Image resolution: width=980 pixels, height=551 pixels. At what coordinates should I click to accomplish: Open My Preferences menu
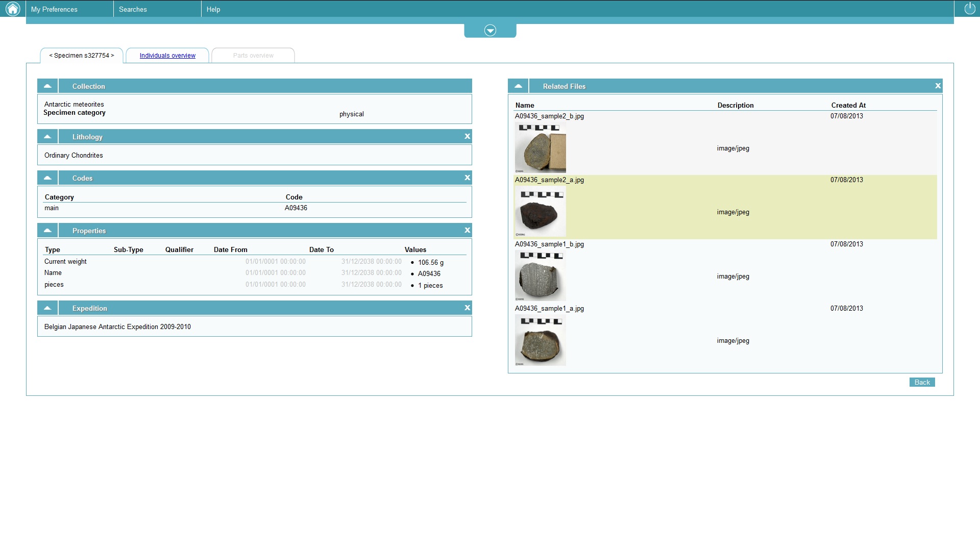pos(54,9)
